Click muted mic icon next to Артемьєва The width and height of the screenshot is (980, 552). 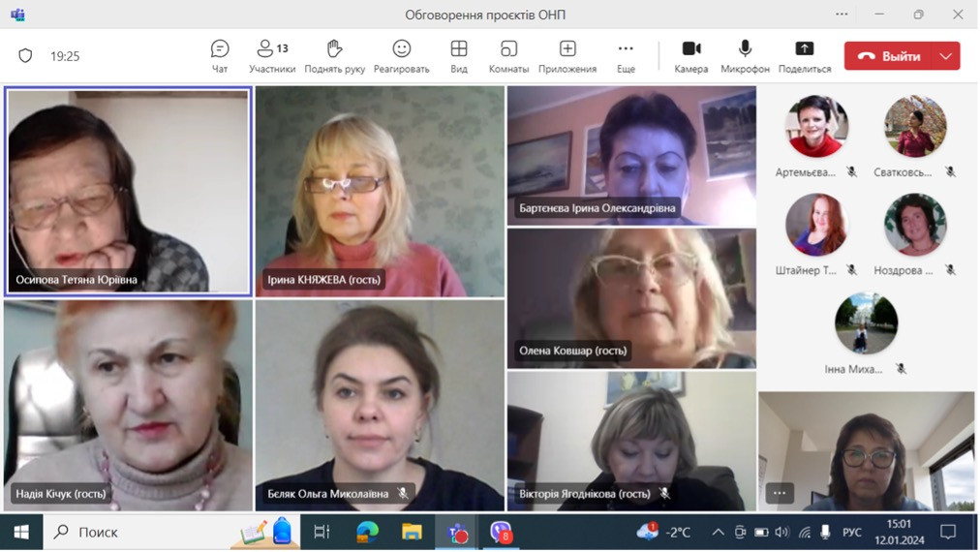(x=852, y=172)
